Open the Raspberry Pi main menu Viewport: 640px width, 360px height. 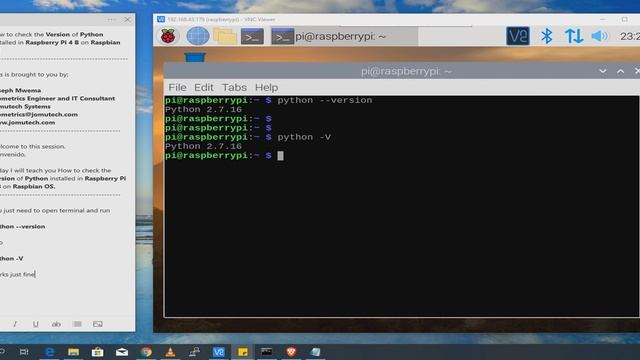pyautogui.click(x=168, y=36)
